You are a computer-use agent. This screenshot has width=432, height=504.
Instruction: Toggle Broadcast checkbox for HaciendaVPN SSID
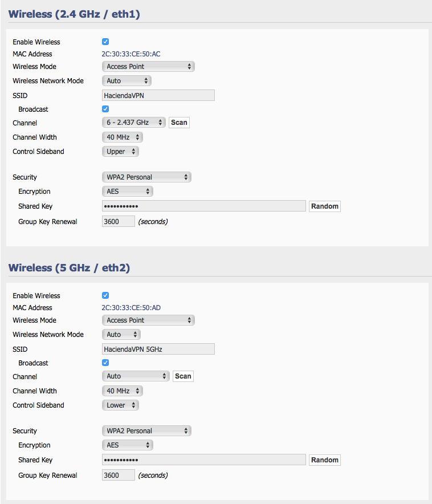click(x=105, y=109)
